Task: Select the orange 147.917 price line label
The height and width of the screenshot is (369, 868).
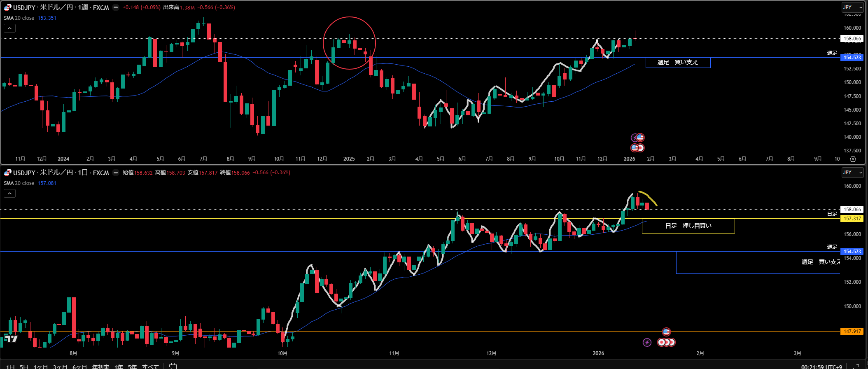Action: tap(852, 332)
